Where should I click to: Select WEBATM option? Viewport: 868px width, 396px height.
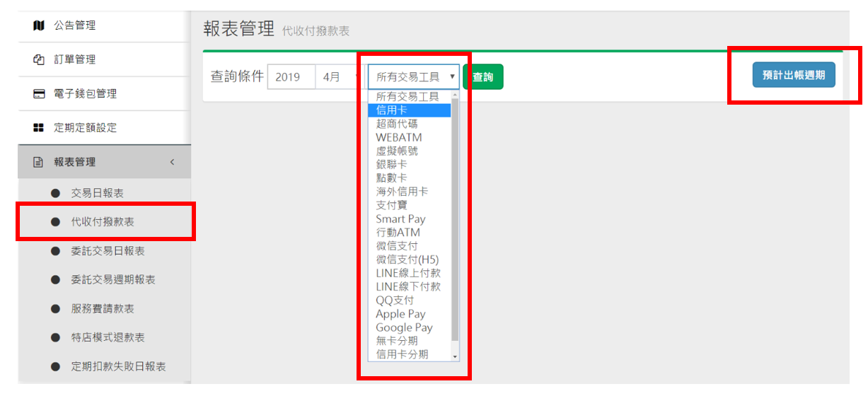[409, 137]
